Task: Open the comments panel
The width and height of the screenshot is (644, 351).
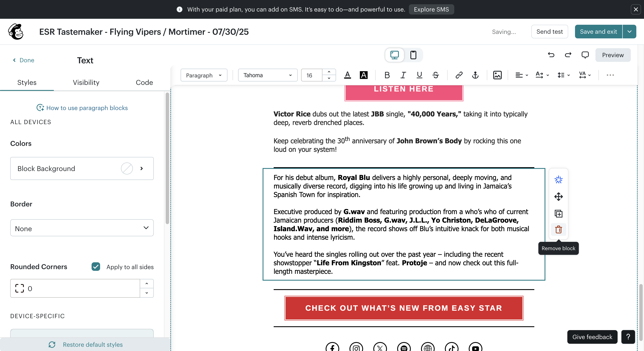Action: 585,55
